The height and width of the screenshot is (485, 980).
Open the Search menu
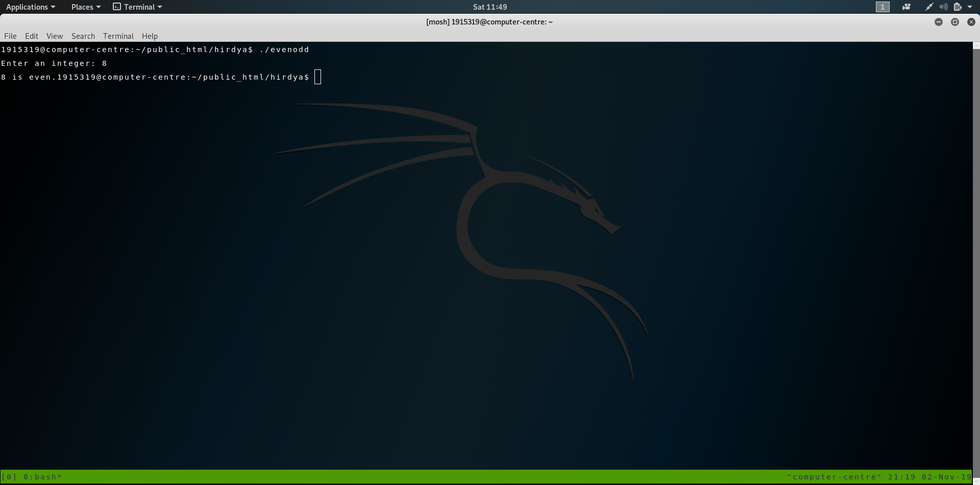[83, 36]
